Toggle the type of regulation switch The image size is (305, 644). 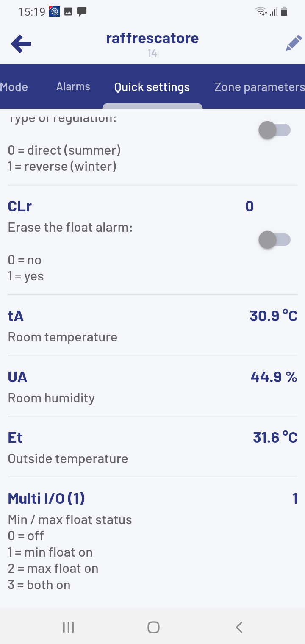(274, 130)
